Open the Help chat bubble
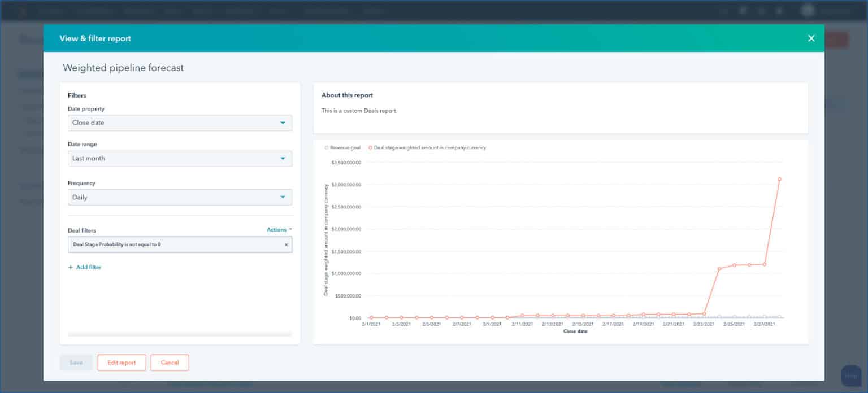Viewport: 868px width, 393px height. [x=850, y=375]
